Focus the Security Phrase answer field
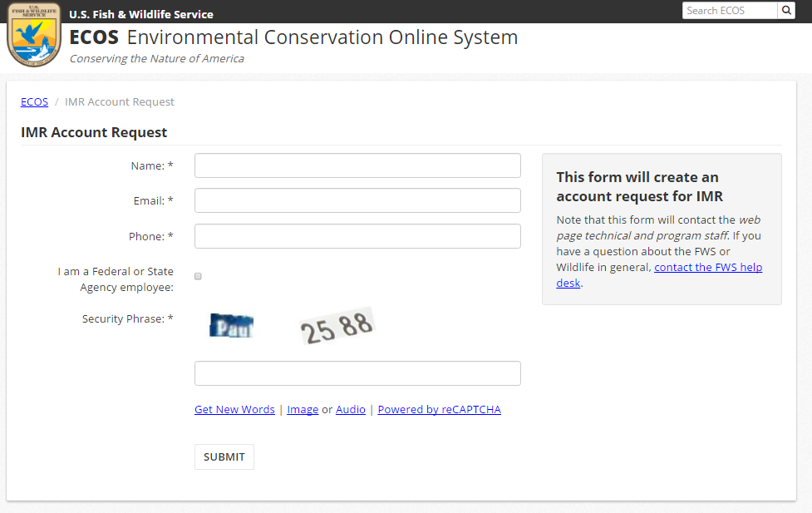 point(357,373)
